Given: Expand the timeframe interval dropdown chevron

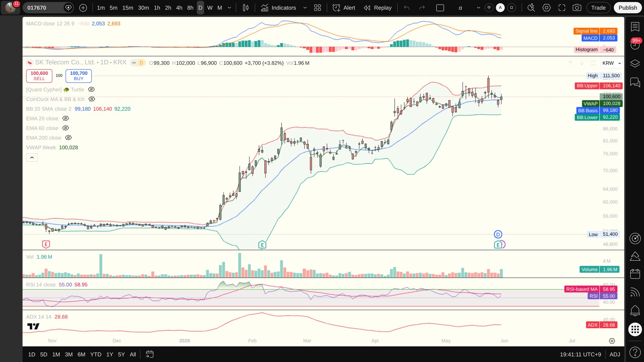Looking at the screenshot, I should pos(229,8).
